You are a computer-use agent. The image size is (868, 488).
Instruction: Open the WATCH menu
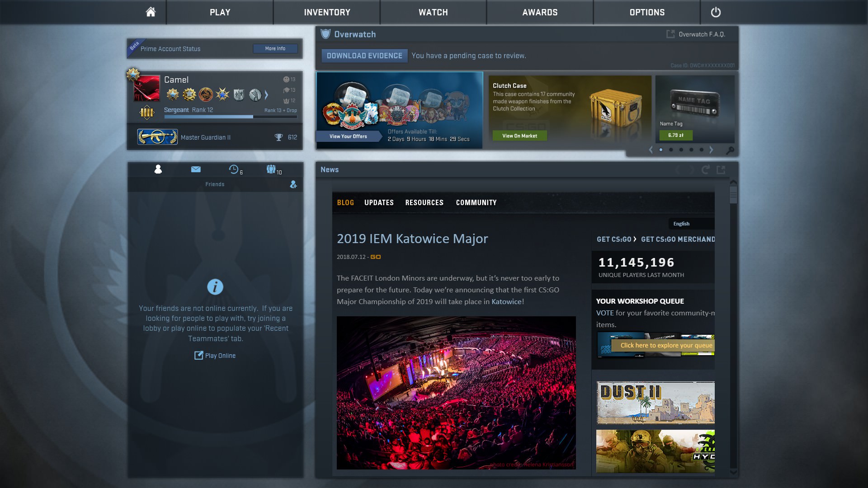(433, 12)
